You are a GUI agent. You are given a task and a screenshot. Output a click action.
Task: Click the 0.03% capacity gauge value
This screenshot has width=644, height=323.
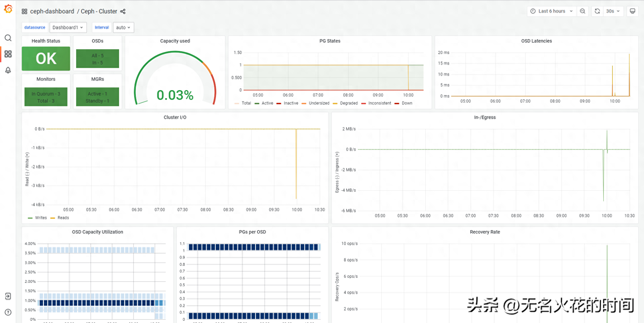click(175, 95)
